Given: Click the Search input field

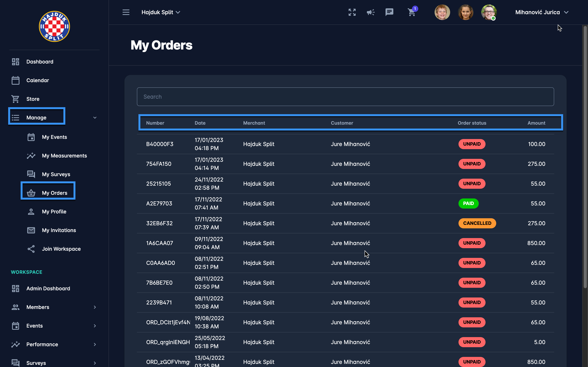Looking at the screenshot, I should [x=345, y=97].
